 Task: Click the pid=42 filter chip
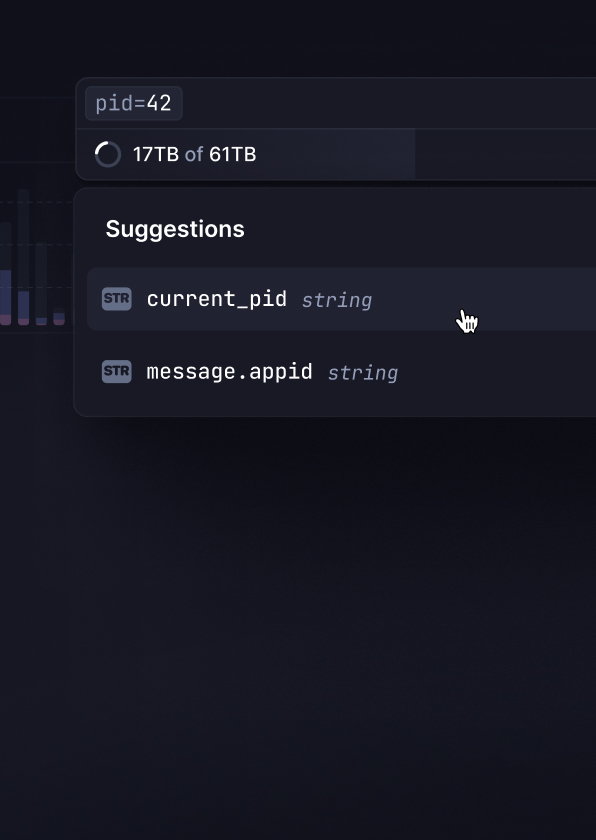tap(134, 103)
